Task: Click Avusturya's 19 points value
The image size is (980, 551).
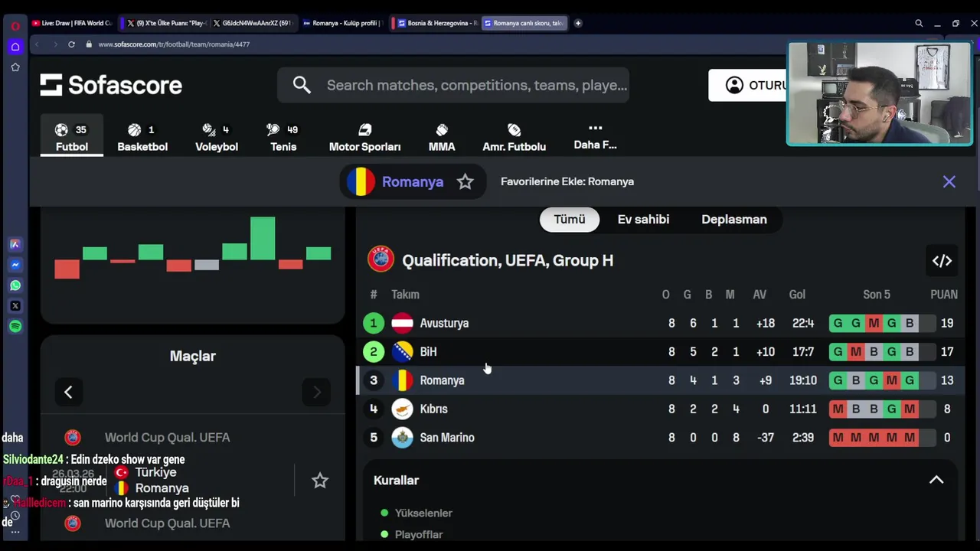Action: [947, 323]
